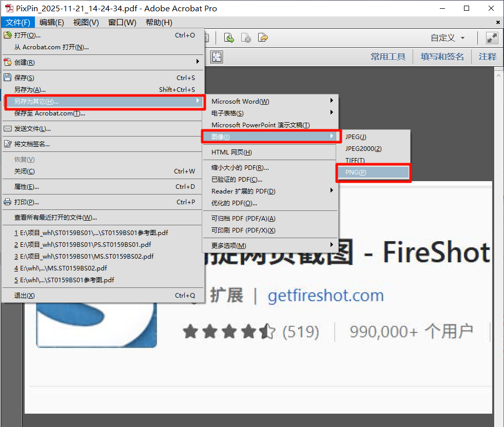Click the open folder icon beside 打开(O)
This screenshot has width=504, height=427.
(8, 35)
